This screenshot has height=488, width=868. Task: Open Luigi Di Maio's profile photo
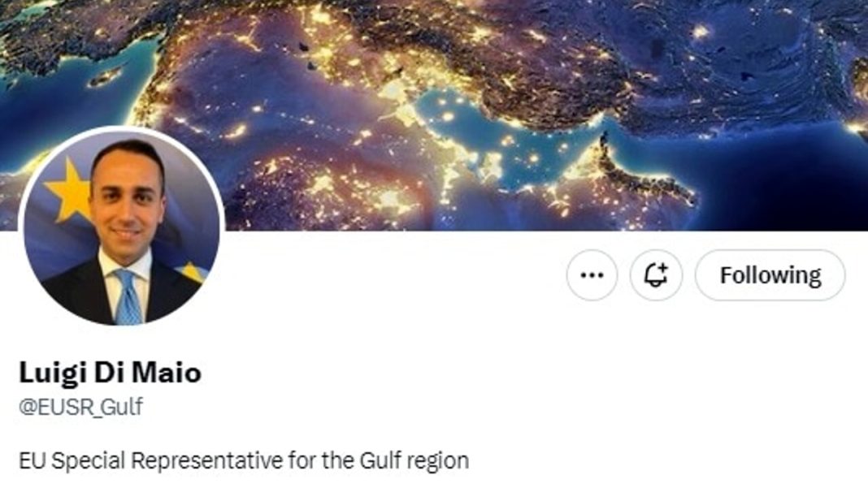(x=121, y=227)
